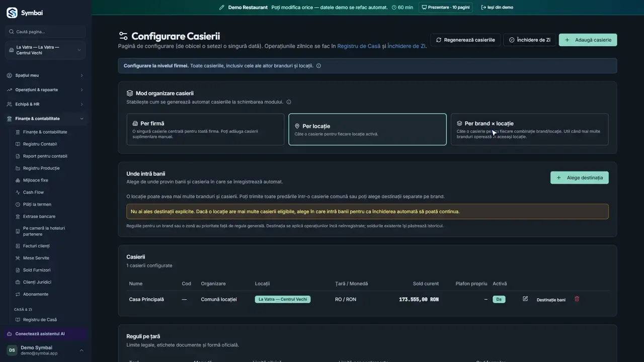The height and width of the screenshot is (362, 644).
Task: Click the Symbai logo icon
Action: pyautogui.click(x=12, y=13)
